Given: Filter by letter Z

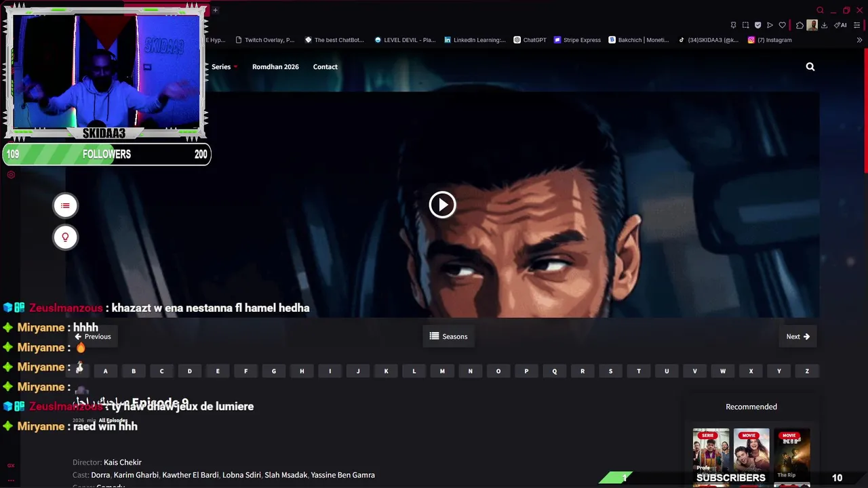Looking at the screenshot, I should pyautogui.click(x=807, y=371).
